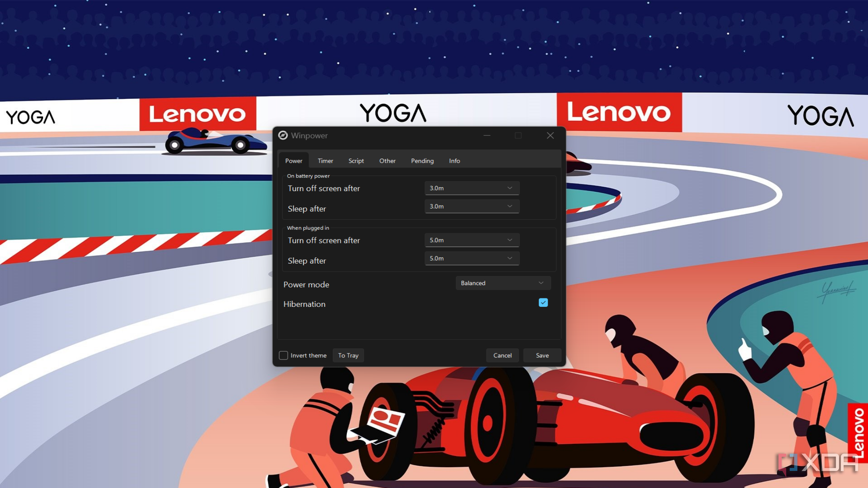This screenshot has width=868, height=488.
Task: Switch to the Timer tab
Action: [x=325, y=161]
